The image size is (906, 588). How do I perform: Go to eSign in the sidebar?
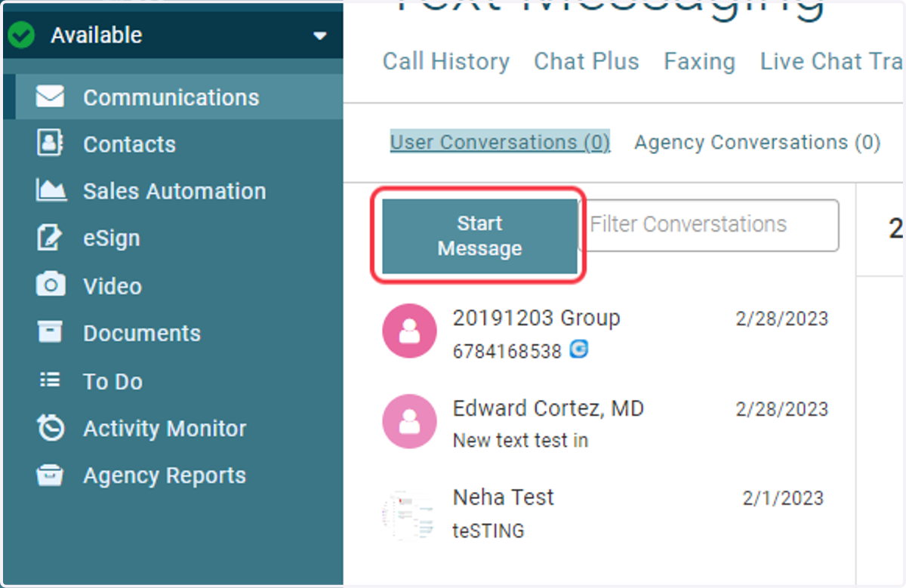pos(172,239)
